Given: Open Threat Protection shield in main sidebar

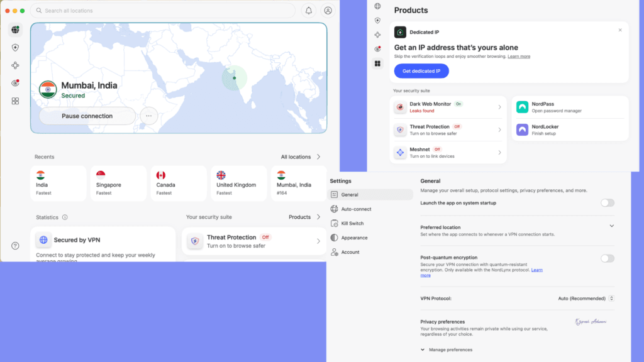Looking at the screenshot, I should [x=15, y=48].
